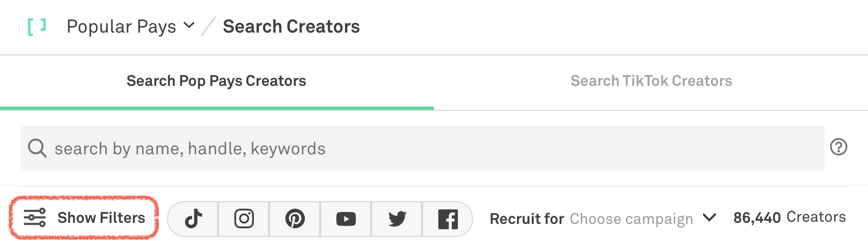Filter creators by Twitter bird icon
Screen dimensions: 868x250
tap(397, 219)
